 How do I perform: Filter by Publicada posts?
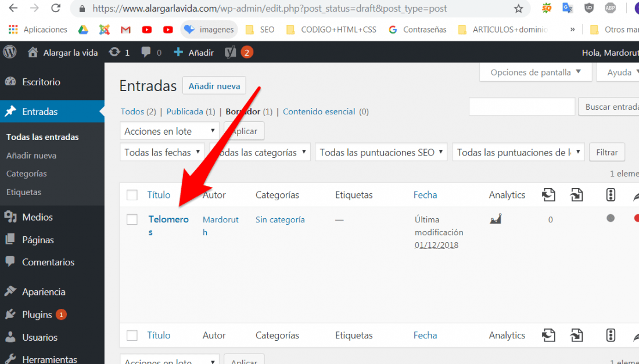185,111
